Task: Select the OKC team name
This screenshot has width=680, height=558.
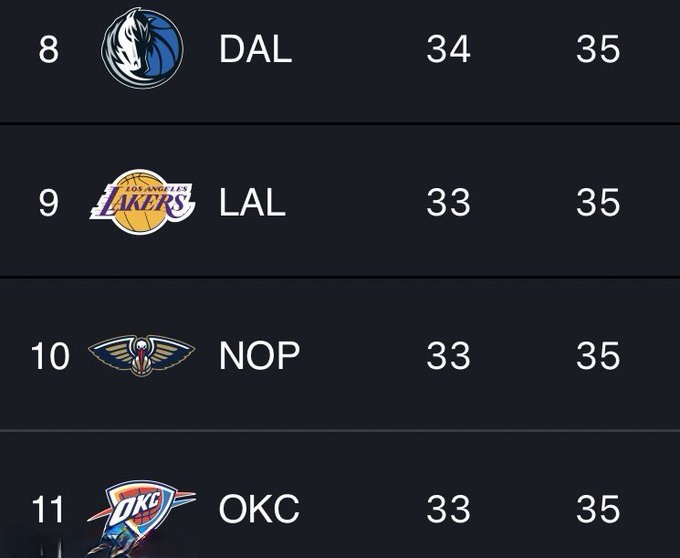Action: click(258, 510)
